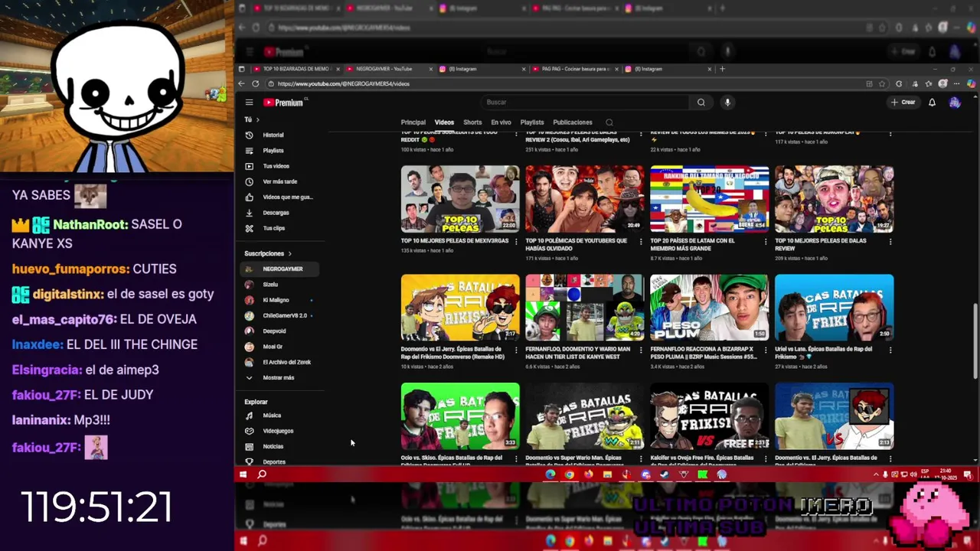Expand the Suscripciones section
980x551 pixels.
click(x=268, y=253)
